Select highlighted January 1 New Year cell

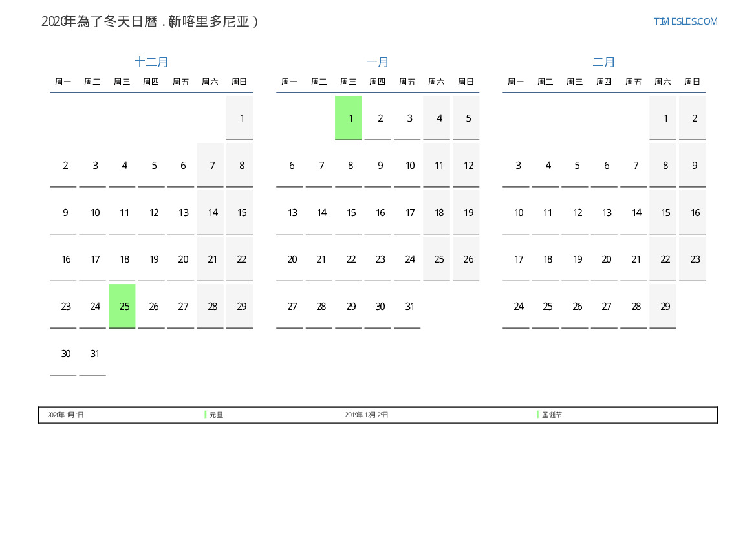click(x=349, y=118)
